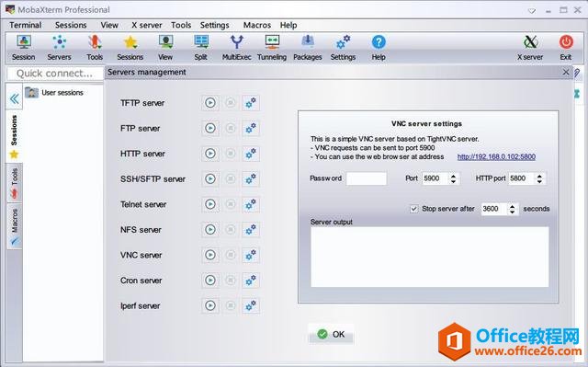Open the View toolbar icon
The height and width of the screenshot is (367, 588).
coord(165,48)
